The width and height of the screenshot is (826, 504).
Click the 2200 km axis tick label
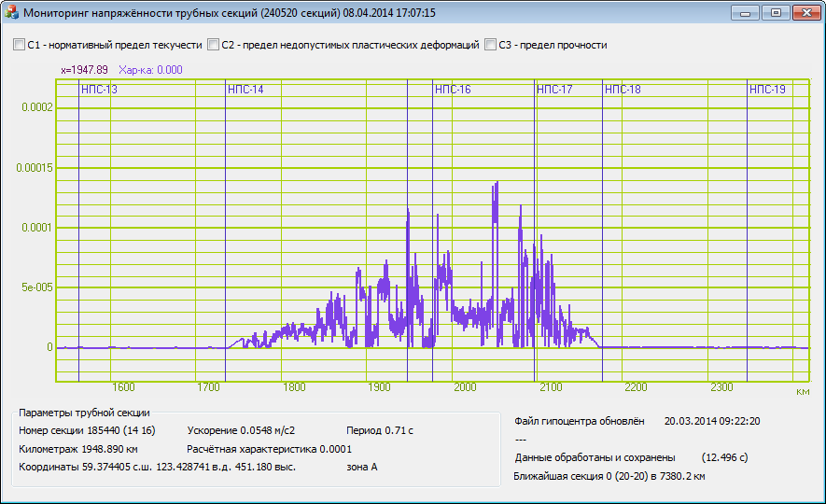pyautogui.click(x=636, y=387)
